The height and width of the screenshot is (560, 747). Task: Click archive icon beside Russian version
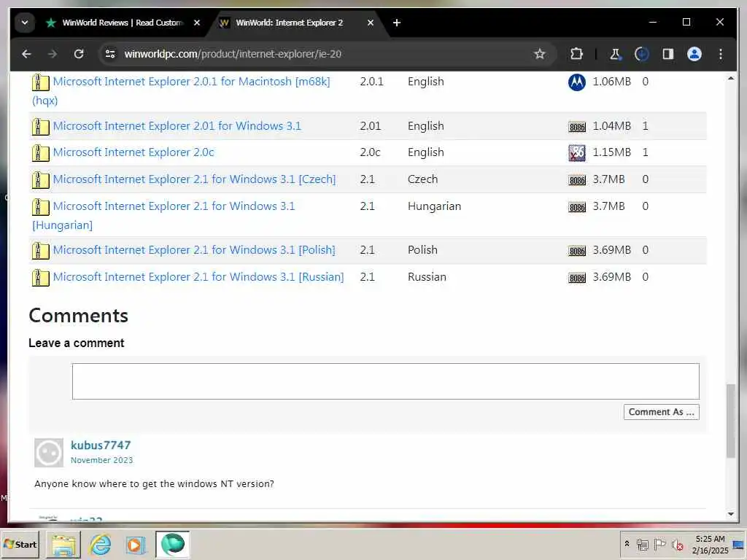pos(41,277)
